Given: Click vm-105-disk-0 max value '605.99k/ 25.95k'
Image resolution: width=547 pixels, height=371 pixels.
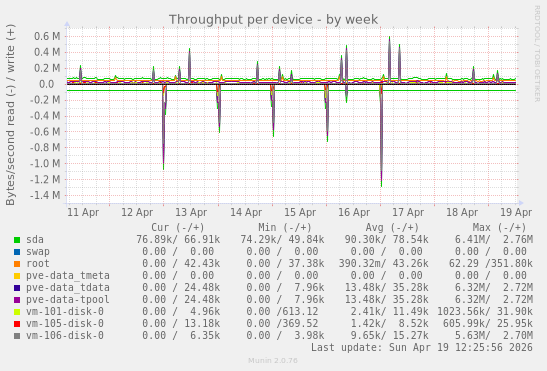Looking at the screenshot, I should [x=488, y=324].
